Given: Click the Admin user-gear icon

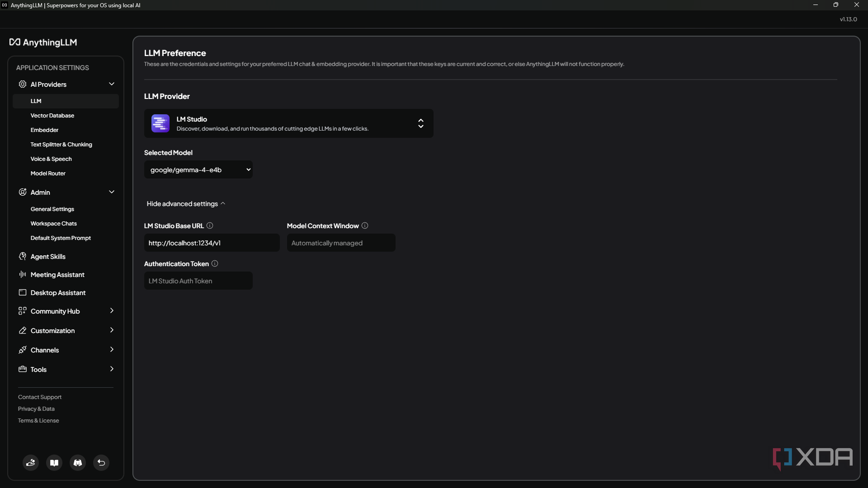Looking at the screenshot, I should (x=23, y=192).
